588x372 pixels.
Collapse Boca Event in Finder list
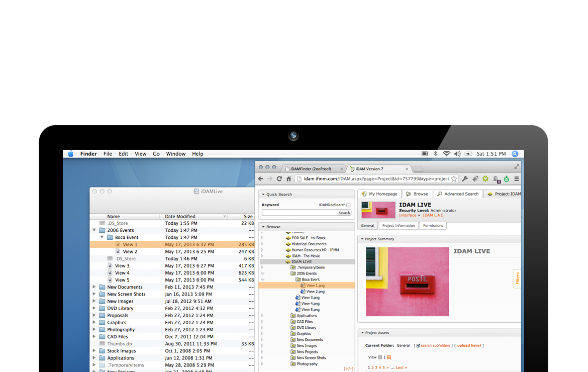(x=102, y=237)
